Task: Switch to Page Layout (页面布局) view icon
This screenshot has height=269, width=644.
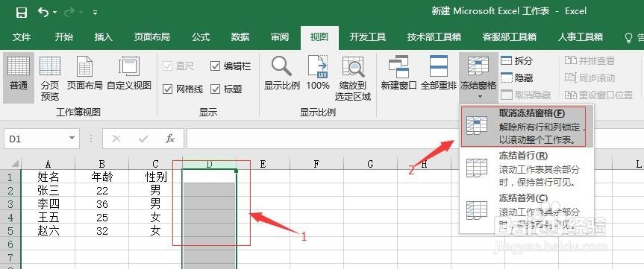Action: coord(84,73)
